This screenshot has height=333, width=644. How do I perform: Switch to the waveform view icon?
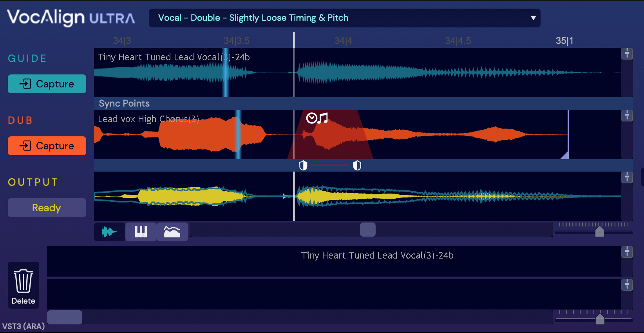(x=109, y=232)
